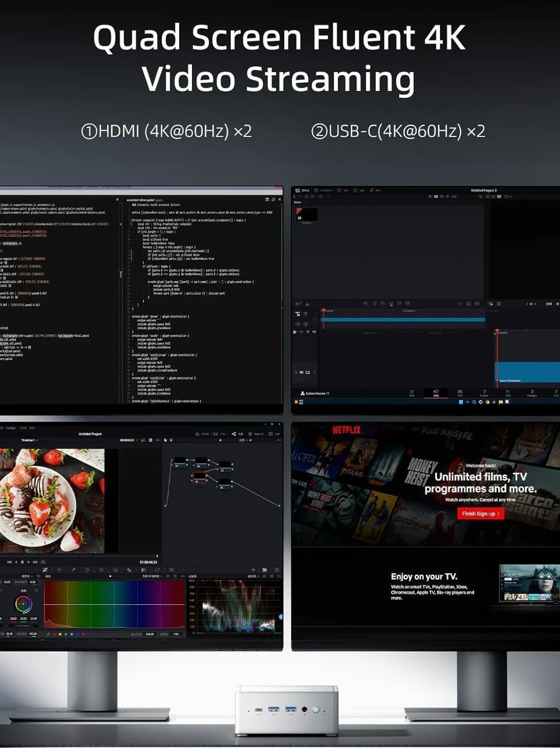Image resolution: width=560 pixels, height=748 pixels.
Task: Open the Curves palette icon
Action: click(x=45, y=570)
